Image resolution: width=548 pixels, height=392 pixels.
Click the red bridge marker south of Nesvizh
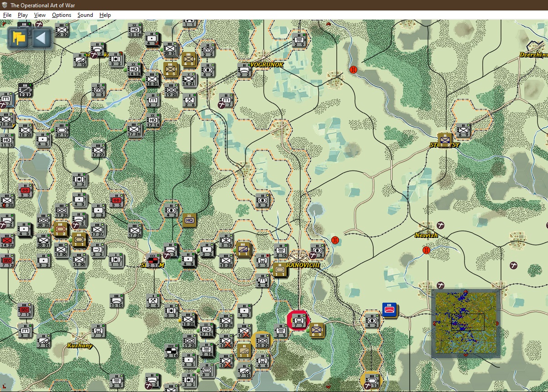[x=426, y=250]
